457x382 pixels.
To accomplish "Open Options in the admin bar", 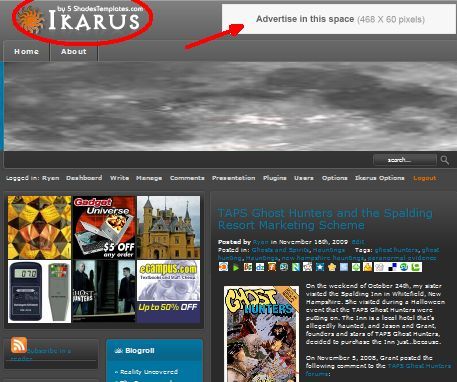I will pyautogui.click(x=335, y=178).
